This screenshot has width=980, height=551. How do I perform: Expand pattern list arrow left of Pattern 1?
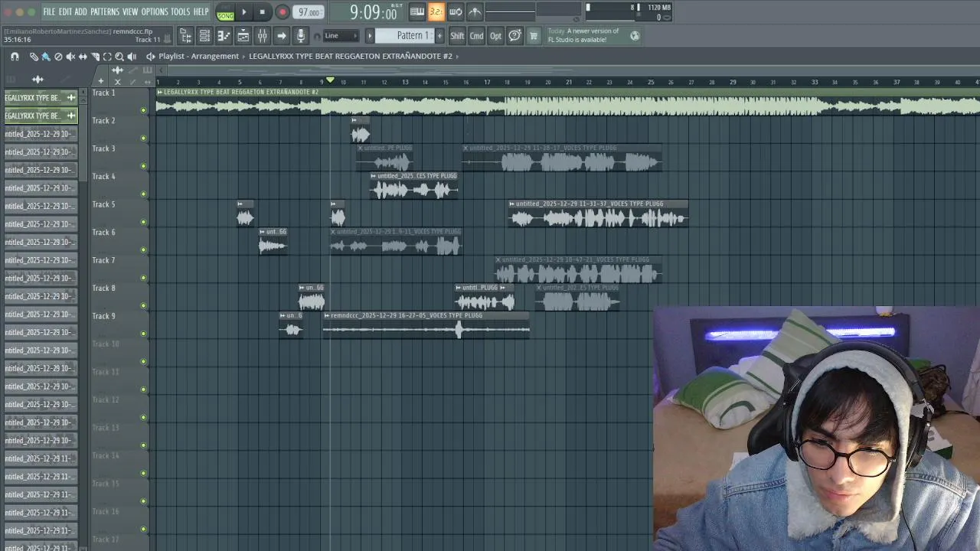click(370, 36)
